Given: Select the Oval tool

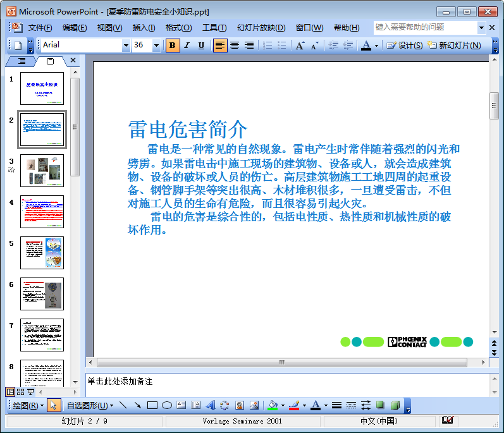Looking at the screenshot, I should coord(167,405).
